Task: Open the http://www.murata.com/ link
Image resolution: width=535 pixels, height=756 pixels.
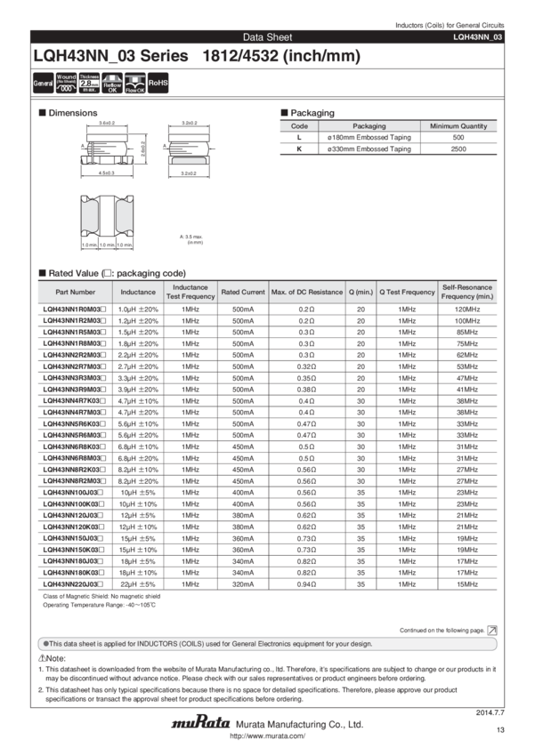Action: 267,736
